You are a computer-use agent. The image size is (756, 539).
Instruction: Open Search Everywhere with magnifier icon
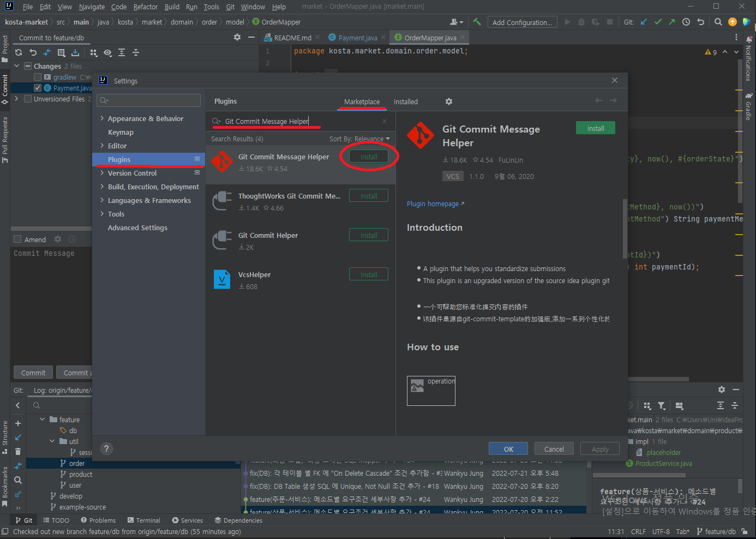point(718,22)
